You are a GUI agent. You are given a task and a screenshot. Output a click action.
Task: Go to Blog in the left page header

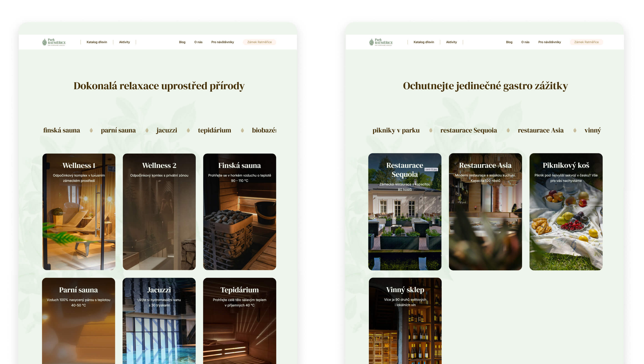tap(182, 42)
